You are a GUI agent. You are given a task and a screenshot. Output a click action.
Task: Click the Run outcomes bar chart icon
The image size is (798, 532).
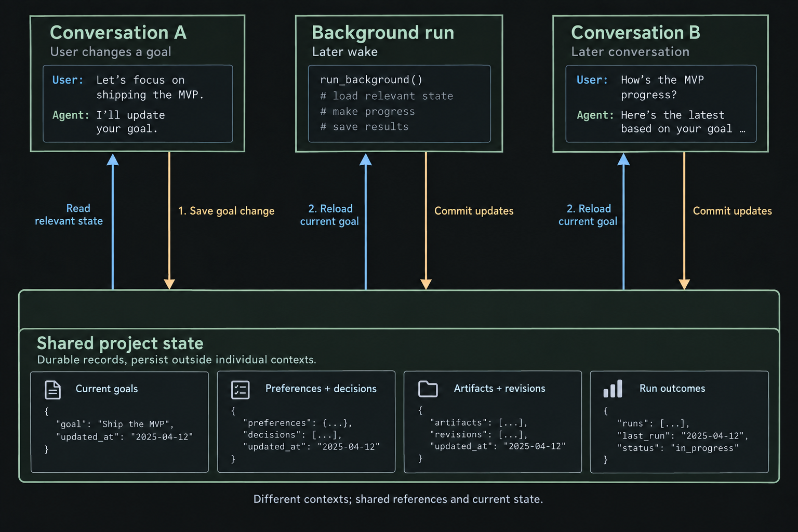(613, 389)
